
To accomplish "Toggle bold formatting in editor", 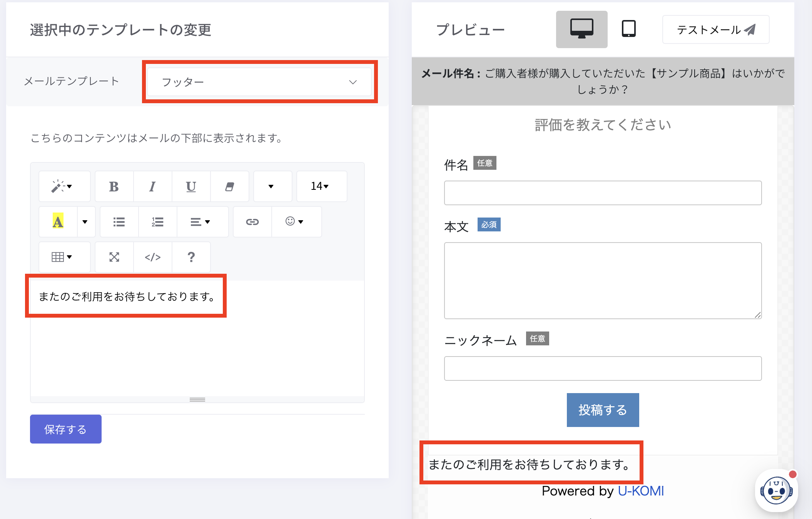I will click(x=114, y=187).
